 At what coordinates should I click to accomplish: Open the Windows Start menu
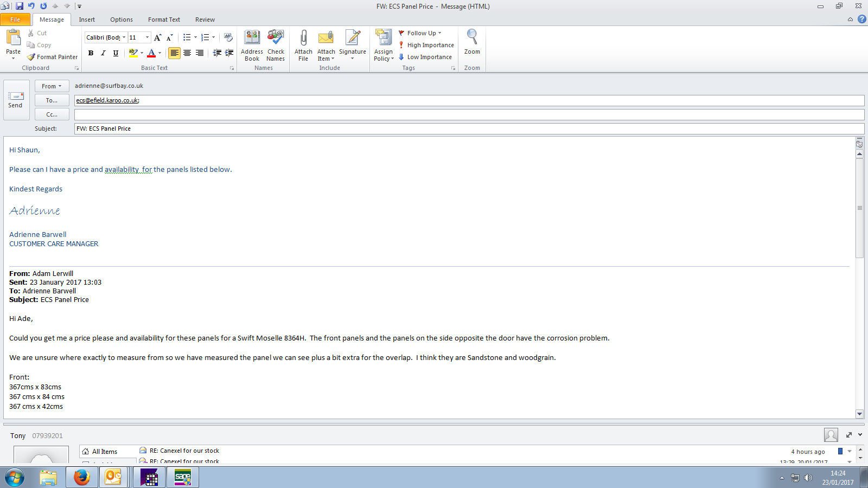pyautogui.click(x=15, y=477)
